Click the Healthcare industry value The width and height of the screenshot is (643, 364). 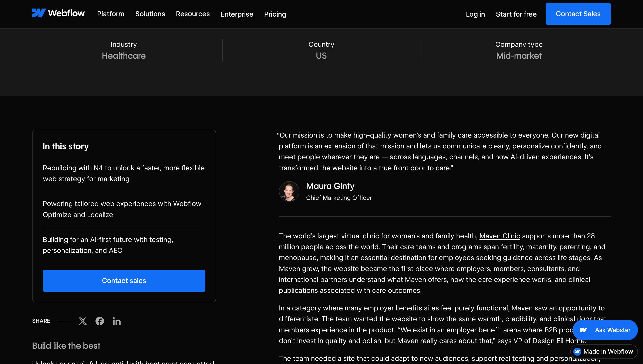pos(124,55)
